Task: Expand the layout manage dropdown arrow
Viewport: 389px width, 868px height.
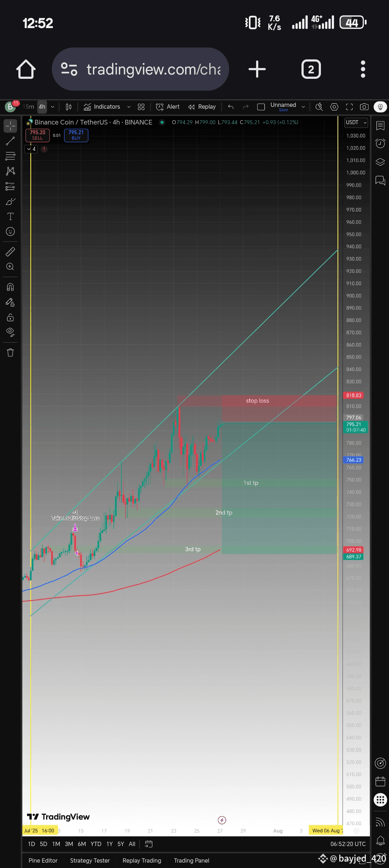Action: [x=303, y=107]
